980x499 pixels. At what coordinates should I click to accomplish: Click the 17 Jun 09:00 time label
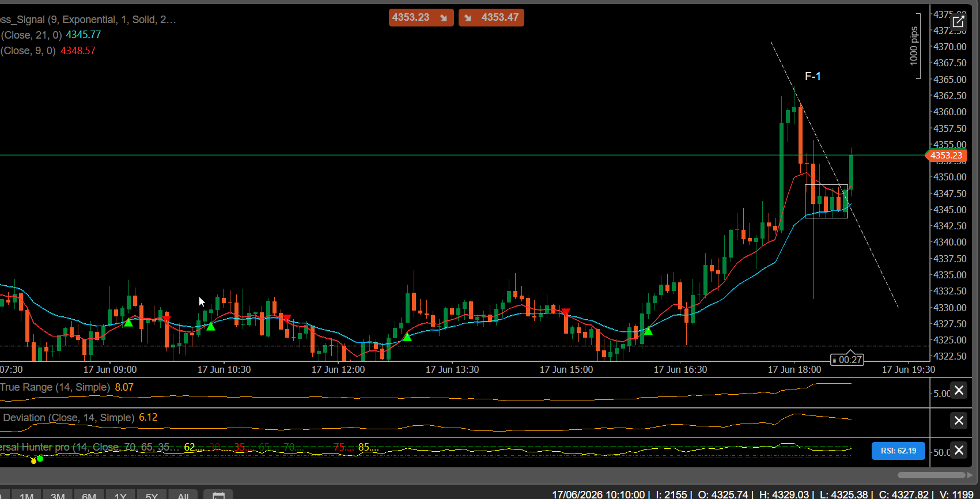pyautogui.click(x=110, y=369)
